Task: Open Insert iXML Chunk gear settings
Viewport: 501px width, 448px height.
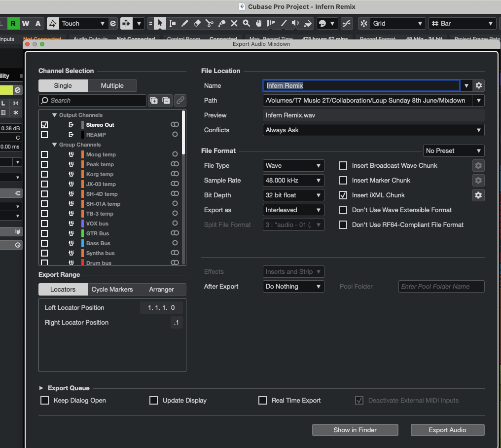Action: [x=478, y=195]
